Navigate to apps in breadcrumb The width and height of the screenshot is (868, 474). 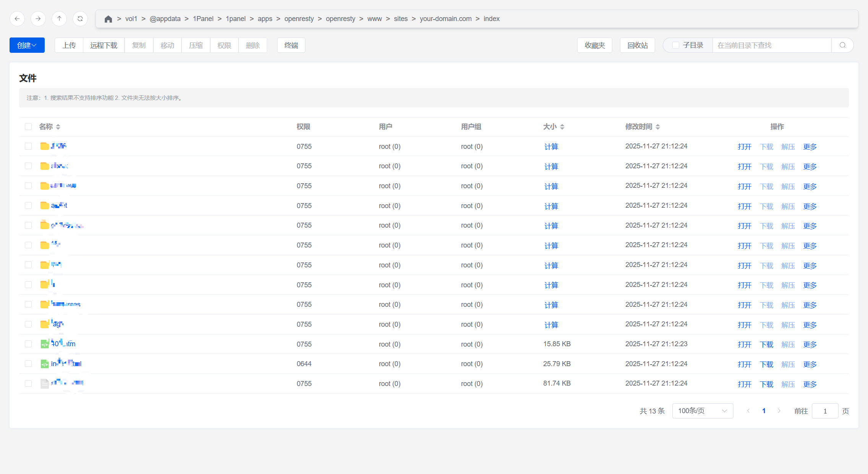(265, 19)
